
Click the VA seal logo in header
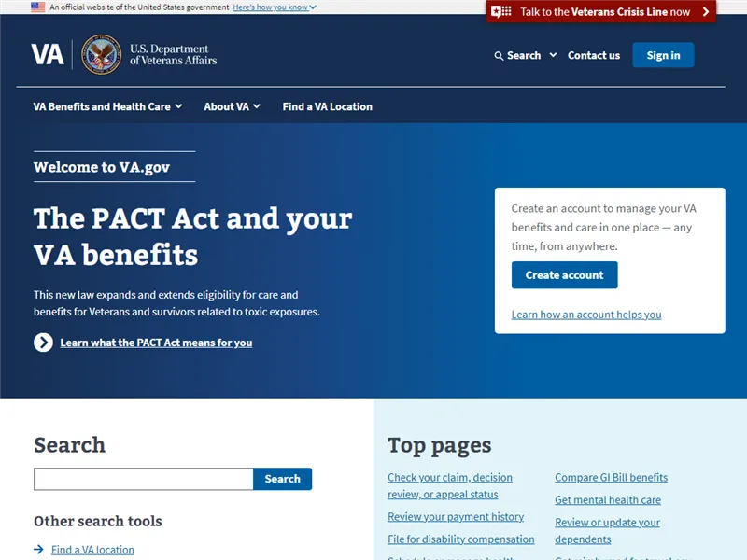(x=101, y=55)
